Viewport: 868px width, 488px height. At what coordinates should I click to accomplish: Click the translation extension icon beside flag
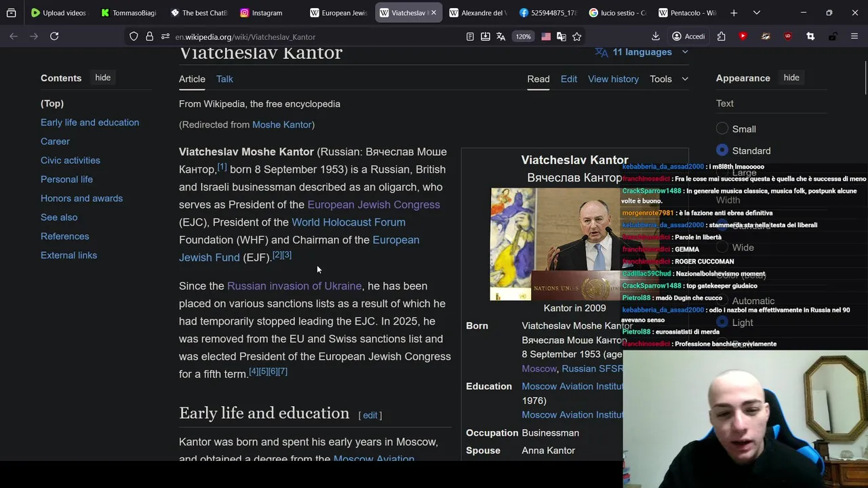tap(561, 37)
